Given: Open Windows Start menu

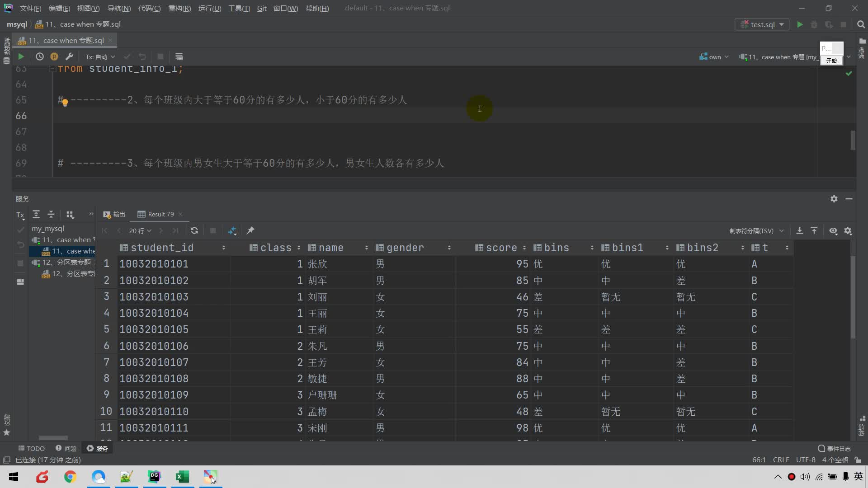Looking at the screenshot, I should (x=14, y=476).
